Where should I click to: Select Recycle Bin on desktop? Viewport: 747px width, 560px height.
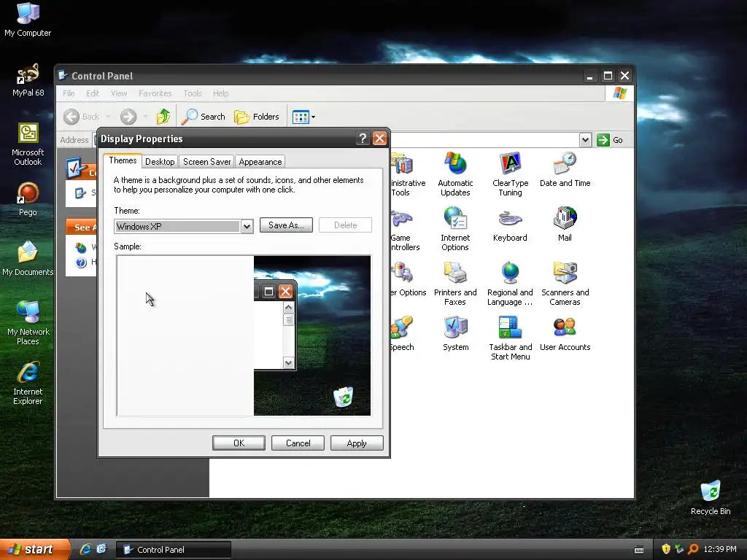coord(711,498)
